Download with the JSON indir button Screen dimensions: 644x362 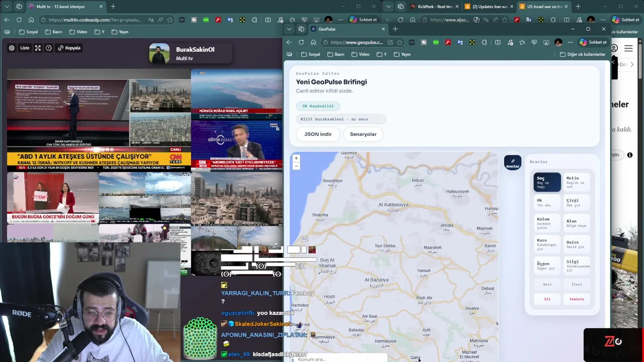pyautogui.click(x=318, y=134)
